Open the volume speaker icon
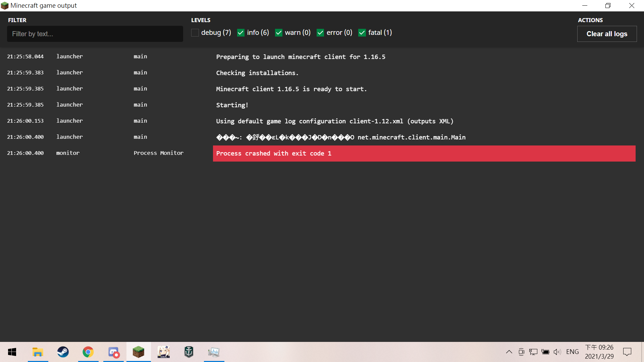The width and height of the screenshot is (644, 362). (x=557, y=352)
